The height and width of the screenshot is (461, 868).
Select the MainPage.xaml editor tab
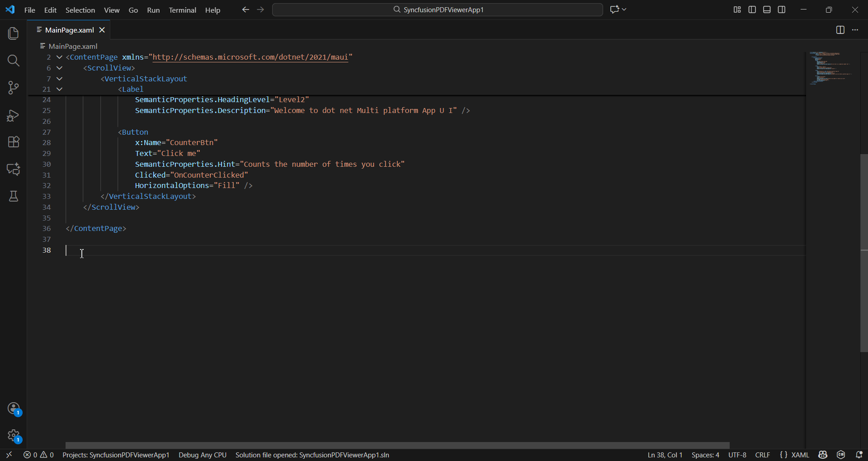coord(69,30)
